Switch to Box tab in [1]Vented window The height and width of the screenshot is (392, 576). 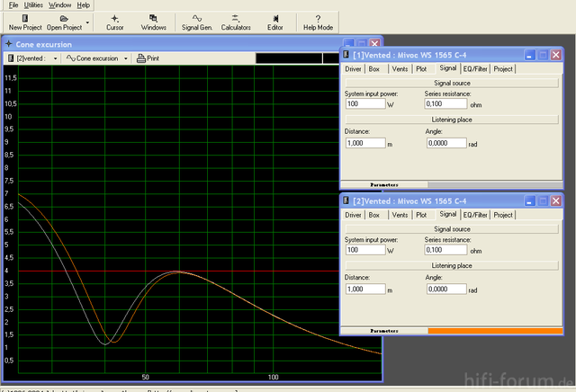(x=373, y=68)
